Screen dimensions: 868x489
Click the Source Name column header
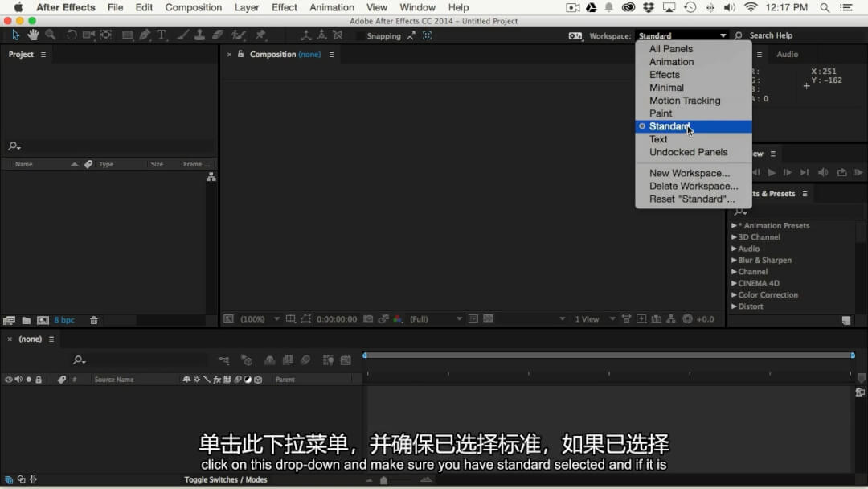coord(114,380)
